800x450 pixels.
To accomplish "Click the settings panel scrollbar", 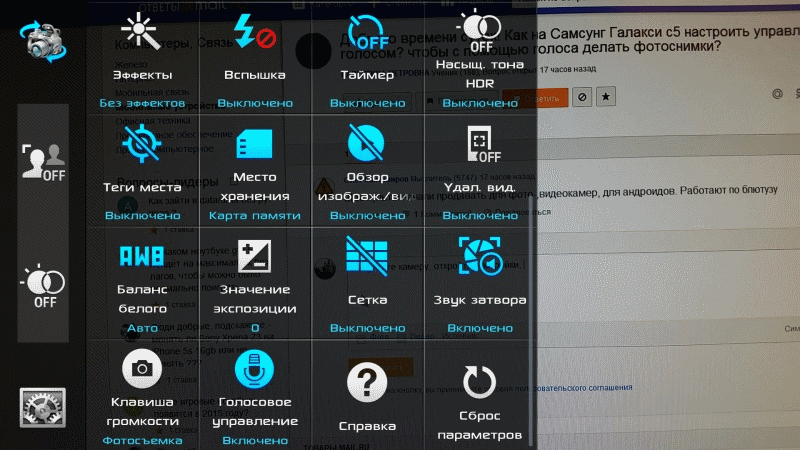I will [531, 321].
